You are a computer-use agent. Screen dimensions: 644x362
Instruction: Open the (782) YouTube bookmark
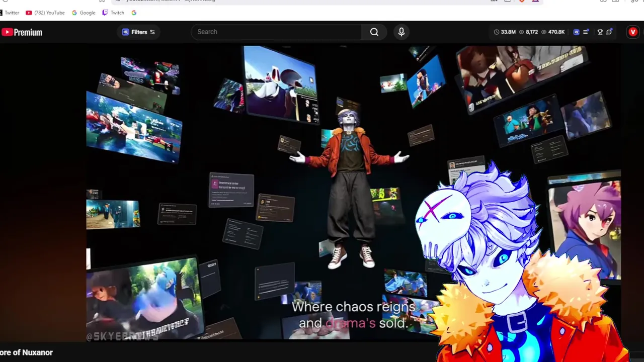coord(45,13)
